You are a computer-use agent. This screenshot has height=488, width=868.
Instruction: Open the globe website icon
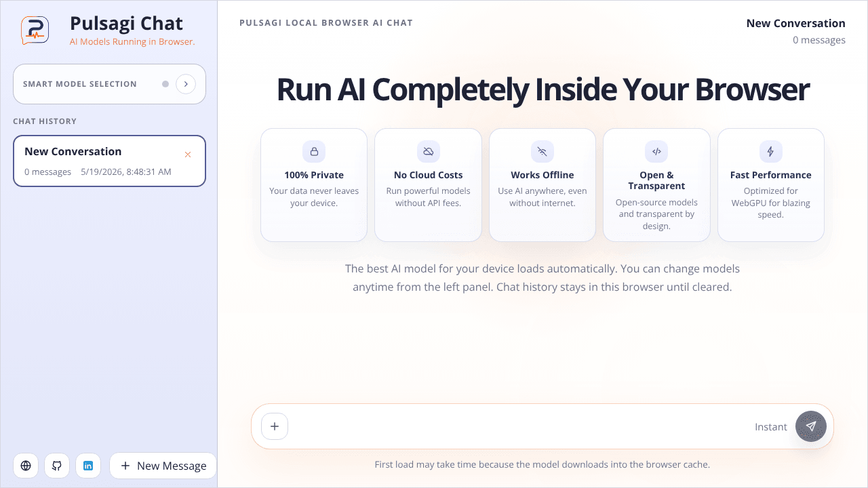point(26,466)
